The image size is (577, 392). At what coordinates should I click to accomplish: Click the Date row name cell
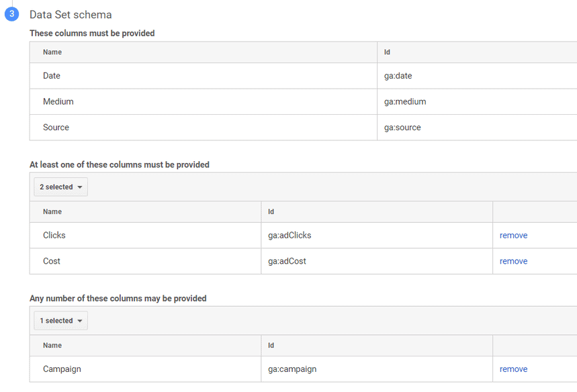click(52, 76)
